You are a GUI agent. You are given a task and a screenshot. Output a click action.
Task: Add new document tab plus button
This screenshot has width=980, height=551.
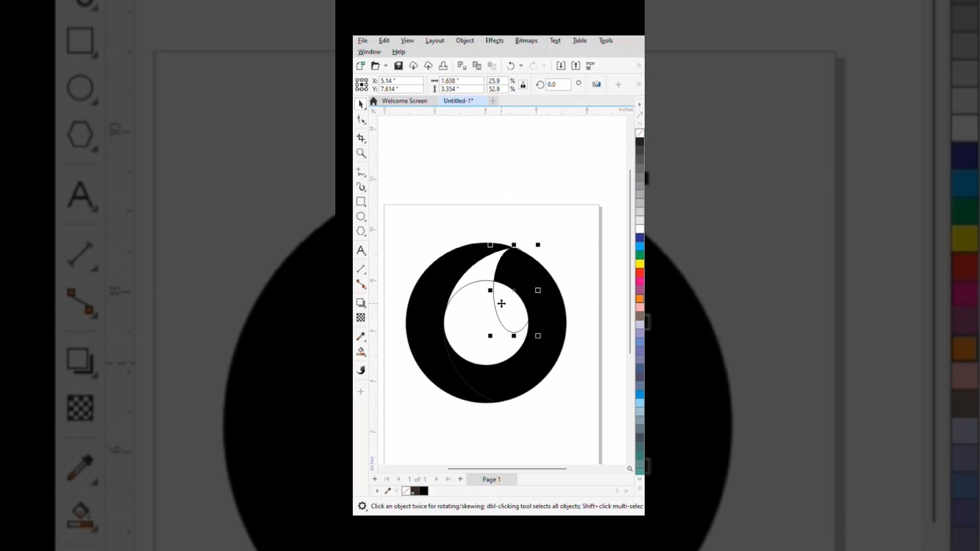tap(493, 101)
